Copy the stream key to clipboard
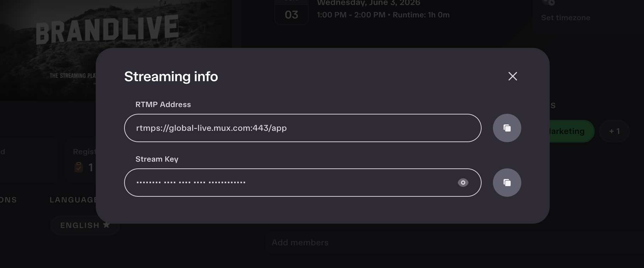Viewport: 644px width, 268px height. (507, 183)
